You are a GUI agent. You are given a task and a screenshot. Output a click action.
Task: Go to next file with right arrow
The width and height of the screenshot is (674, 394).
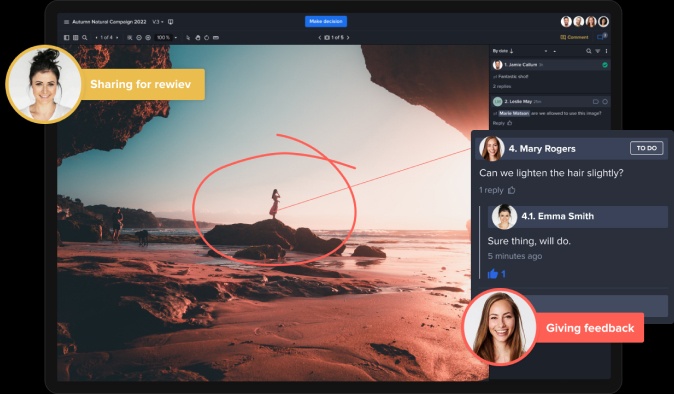348,38
